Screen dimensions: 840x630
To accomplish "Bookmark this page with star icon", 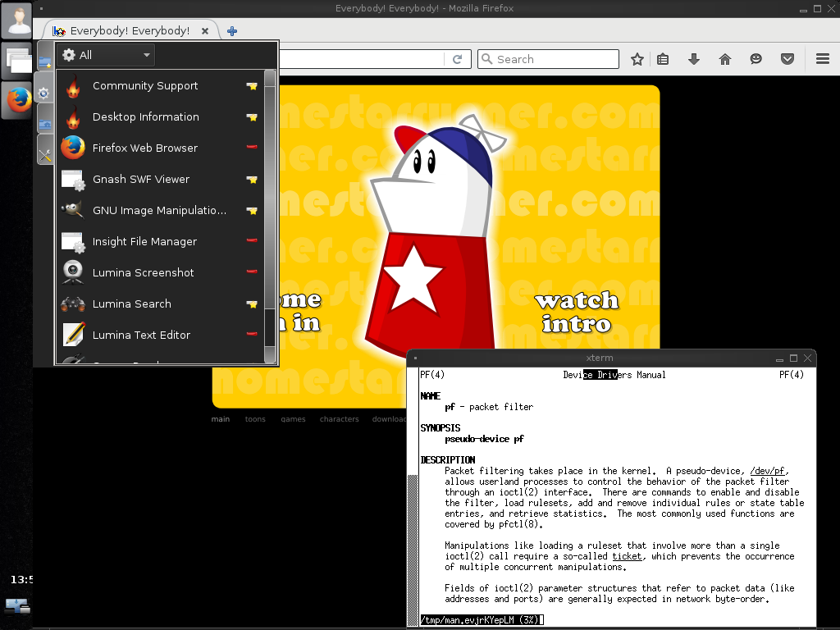I will [x=637, y=59].
